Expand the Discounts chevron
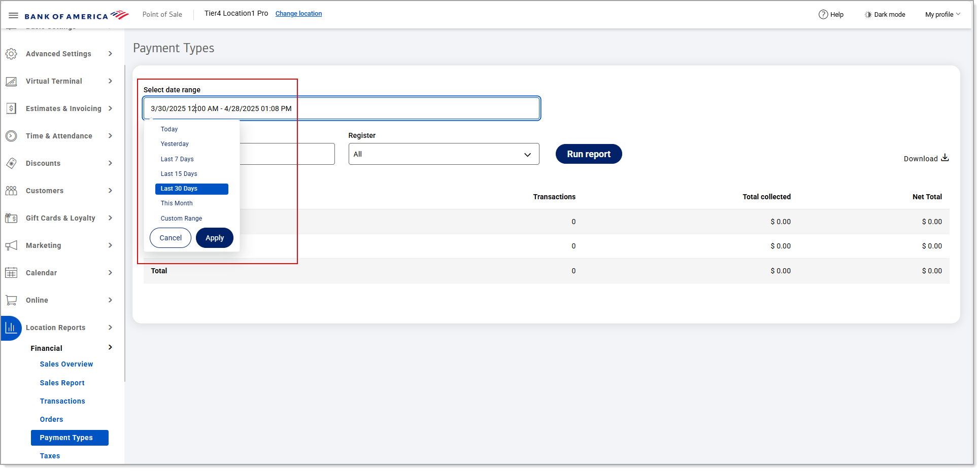 [x=110, y=163]
